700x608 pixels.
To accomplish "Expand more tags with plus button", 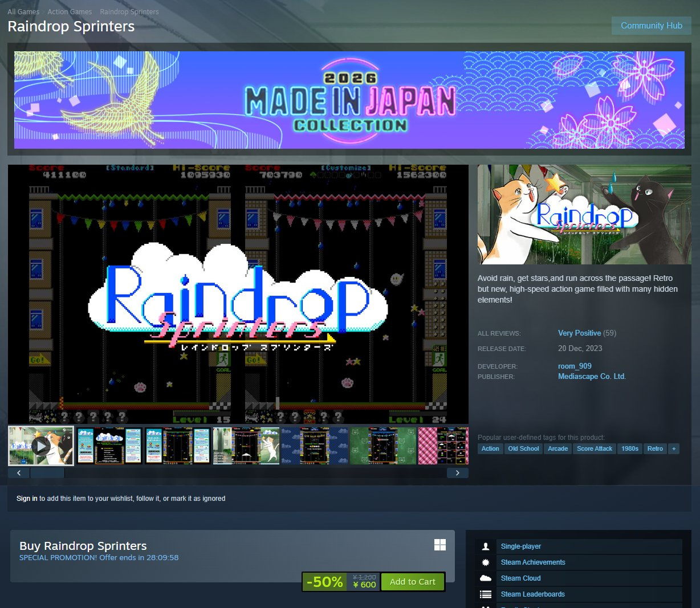I will click(674, 448).
